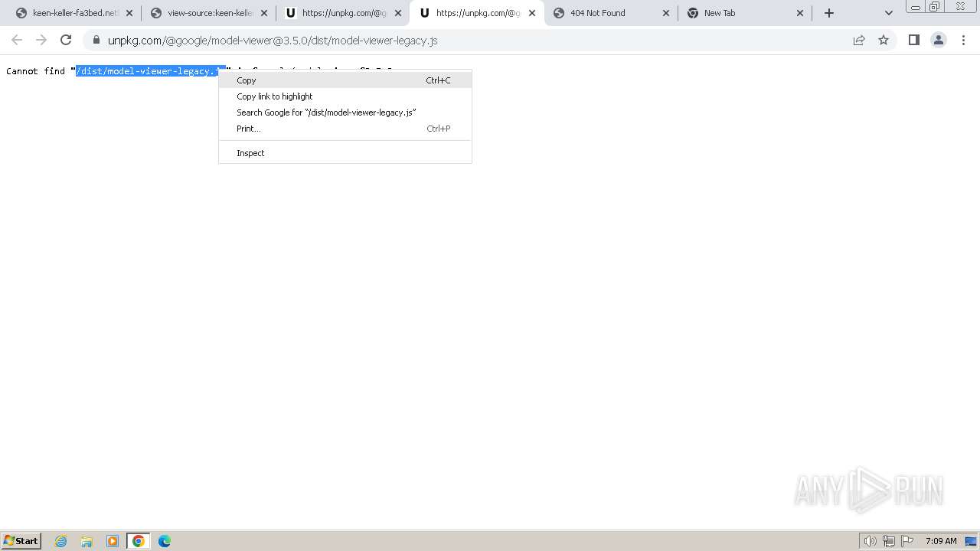Restore down the Chrome window
The image size is (980, 551).
pos(935,7)
